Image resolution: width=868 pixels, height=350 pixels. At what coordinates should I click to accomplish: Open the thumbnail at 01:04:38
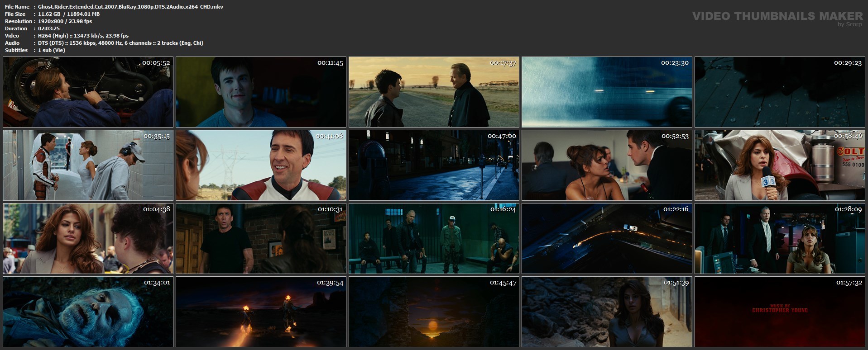[x=88, y=238]
